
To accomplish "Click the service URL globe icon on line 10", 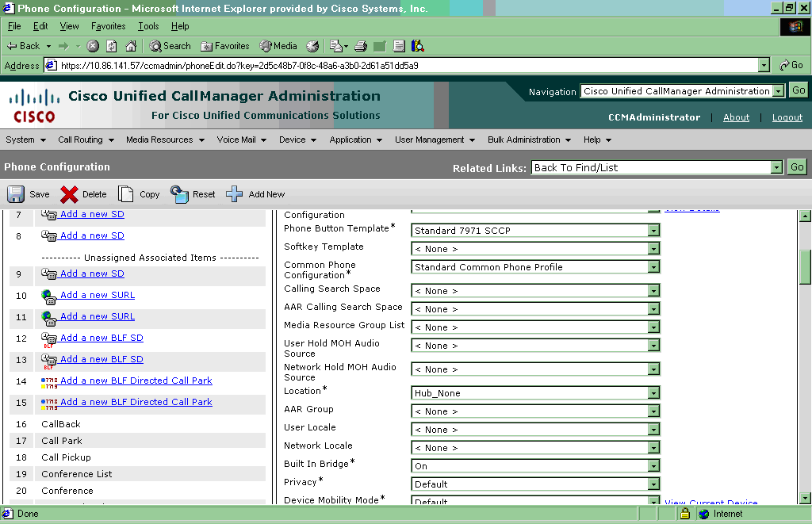I will [x=49, y=296].
